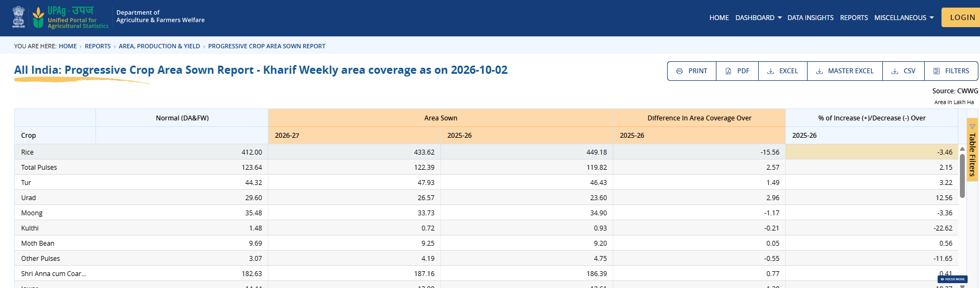Download the report as PDF
The height and width of the screenshot is (288, 980).
737,71
